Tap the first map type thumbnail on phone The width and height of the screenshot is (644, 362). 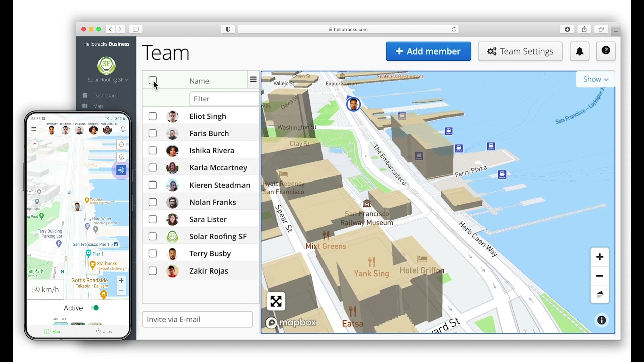(60, 324)
